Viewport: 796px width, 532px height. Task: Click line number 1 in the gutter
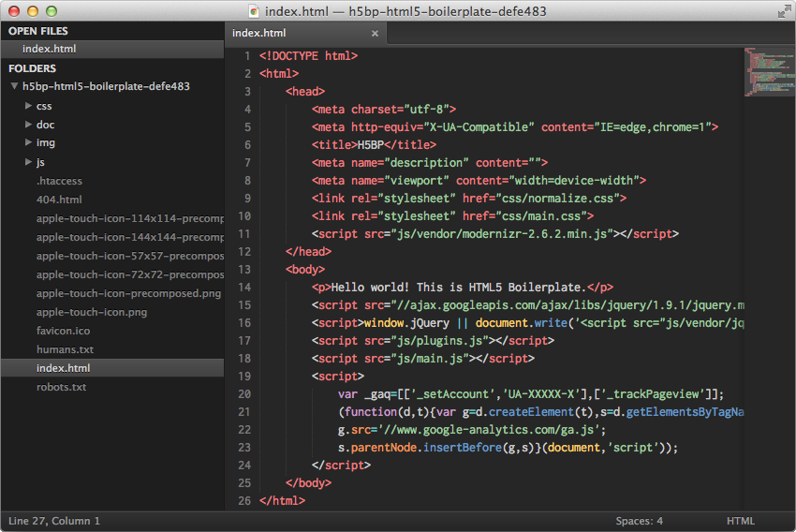click(x=247, y=56)
